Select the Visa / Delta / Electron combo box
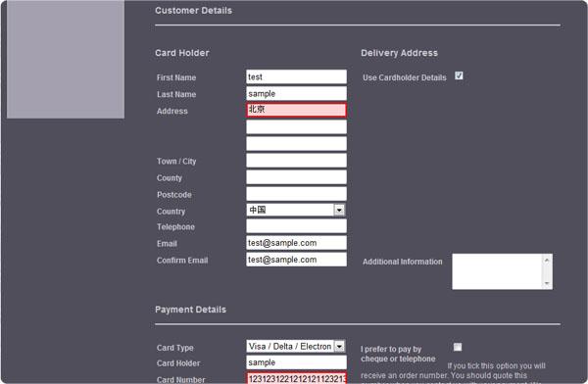 (x=296, y=346)
